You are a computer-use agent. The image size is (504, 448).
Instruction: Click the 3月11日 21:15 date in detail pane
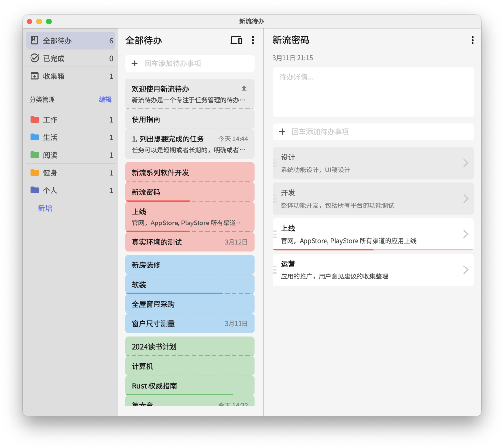click(x=293, y=58)
